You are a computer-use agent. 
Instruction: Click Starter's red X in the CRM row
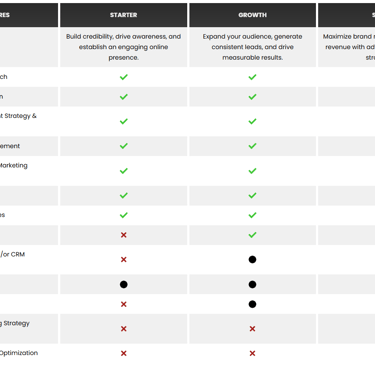[123, 259]
